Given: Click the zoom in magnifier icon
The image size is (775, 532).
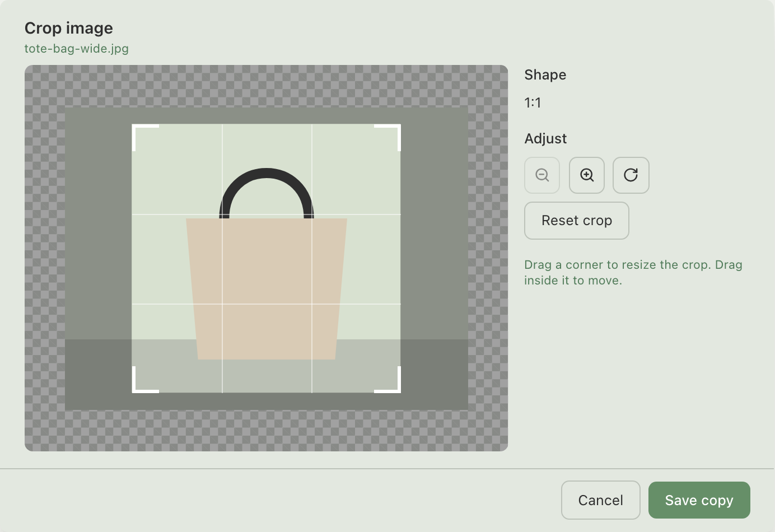Looking at the screenshot, I should tap(587, 175).
